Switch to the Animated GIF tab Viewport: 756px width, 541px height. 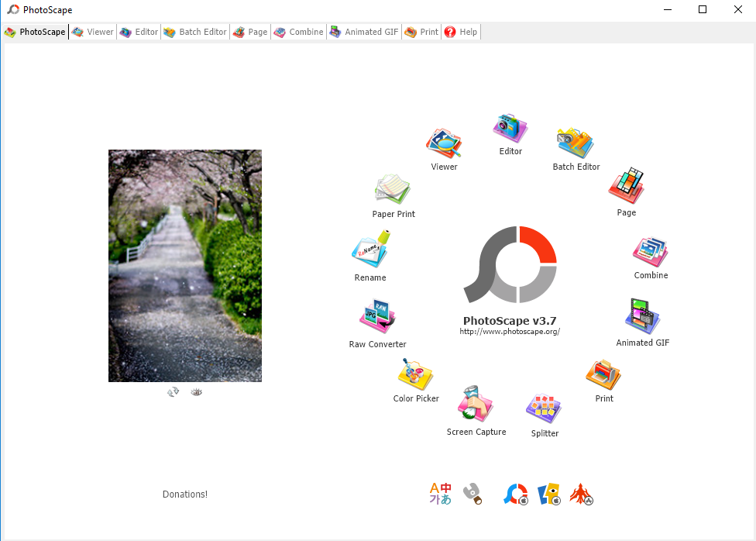tap(364, 32)
